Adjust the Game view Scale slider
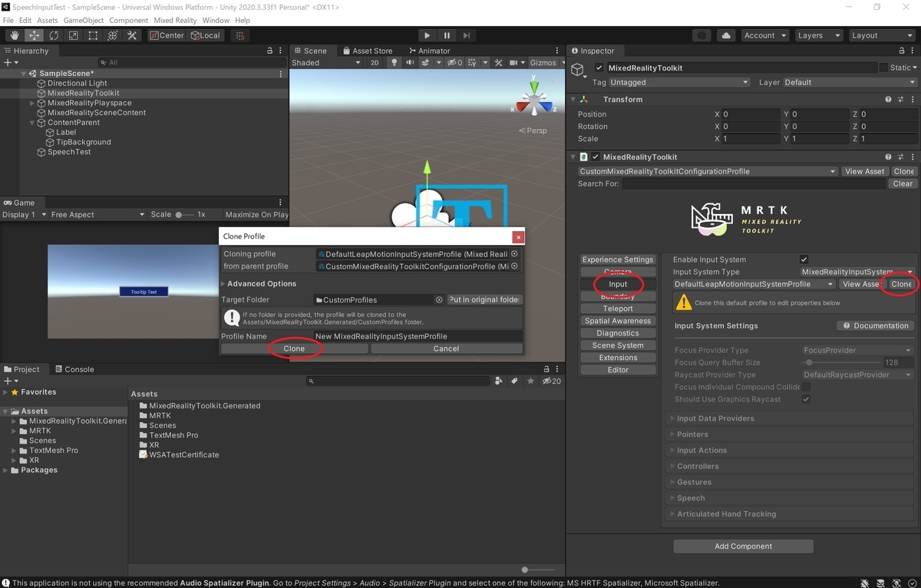 click(185, 215)
